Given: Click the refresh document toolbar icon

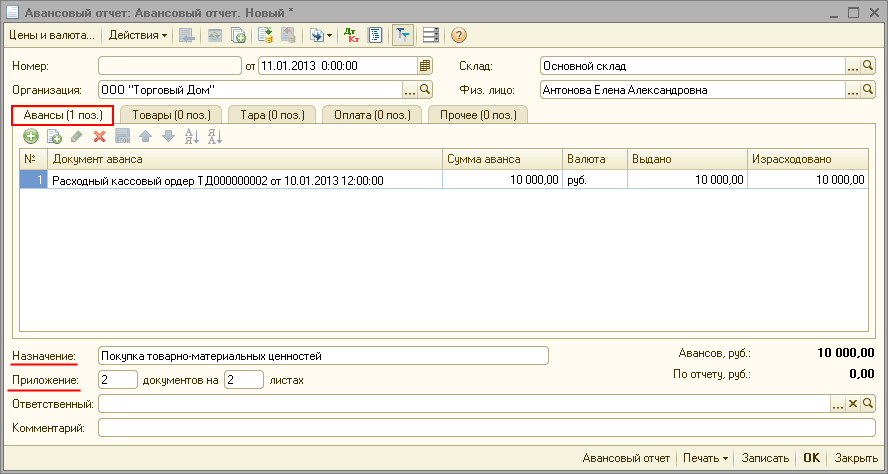Looking at the screenshot, I should coord(215,35).
